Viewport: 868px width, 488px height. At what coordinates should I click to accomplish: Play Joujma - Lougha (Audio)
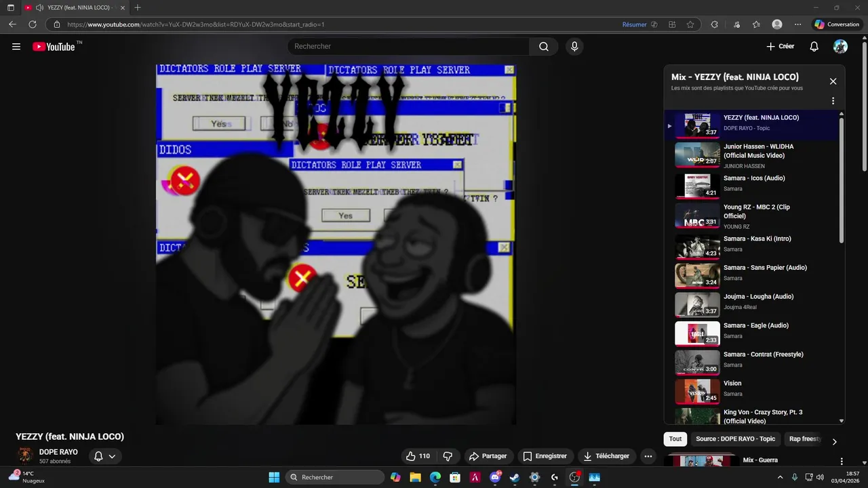[751, 304]
